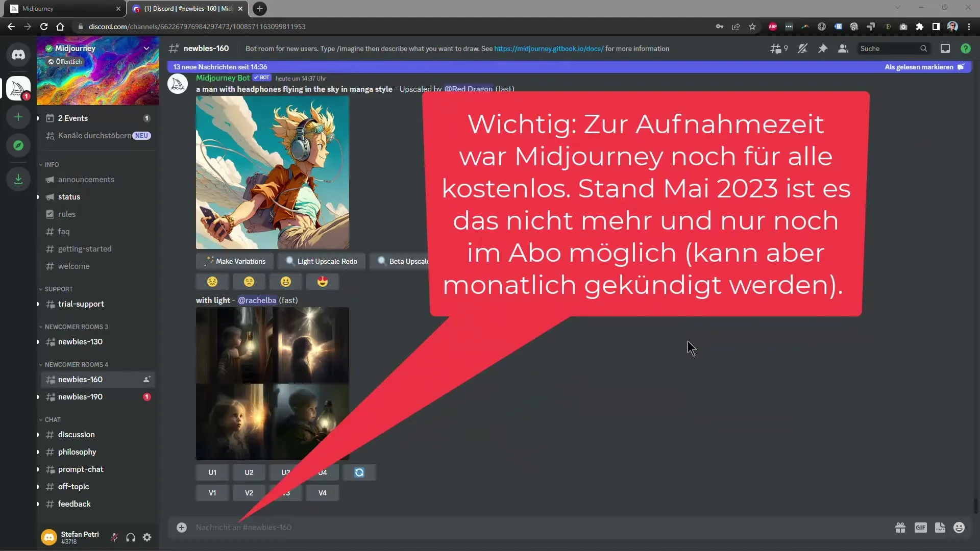
Task: Open user settings gear icon
Action: click(147, 537)
